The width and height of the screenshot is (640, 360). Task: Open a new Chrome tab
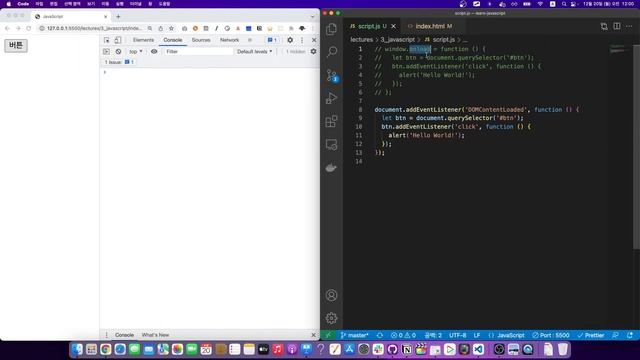click(118, 17)
